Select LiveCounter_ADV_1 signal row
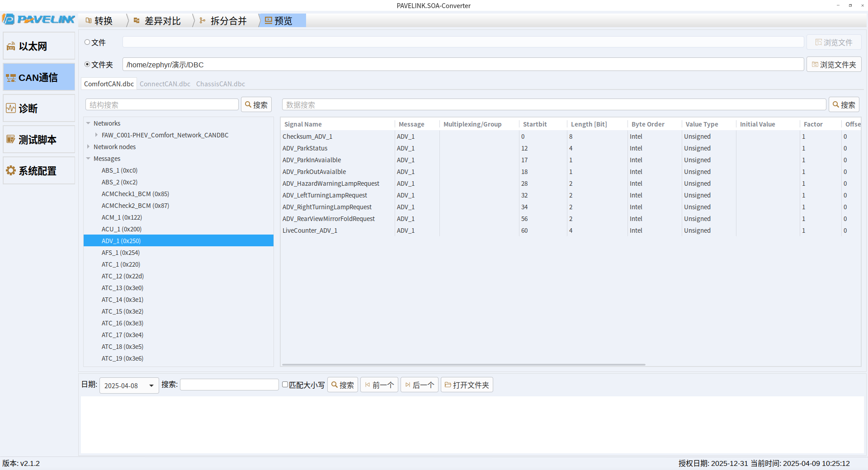868x470 pixels. pyautogui.click(x=571, y=230)
